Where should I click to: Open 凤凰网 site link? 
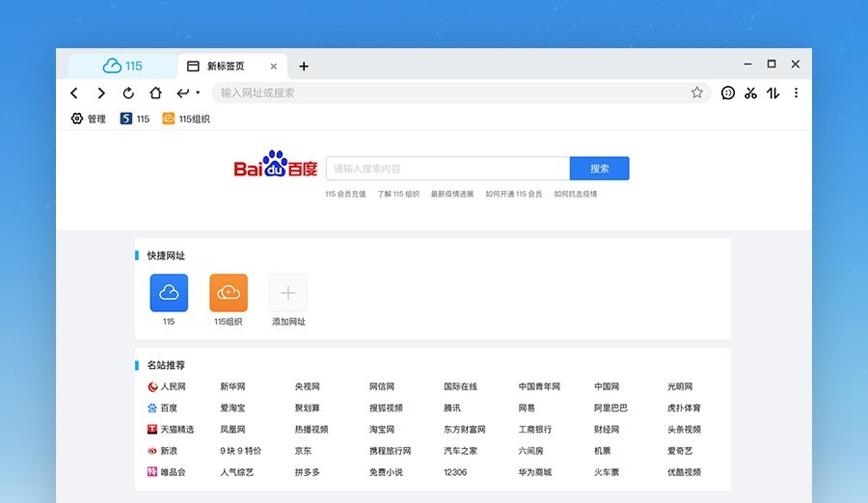(x=232, y=429)
